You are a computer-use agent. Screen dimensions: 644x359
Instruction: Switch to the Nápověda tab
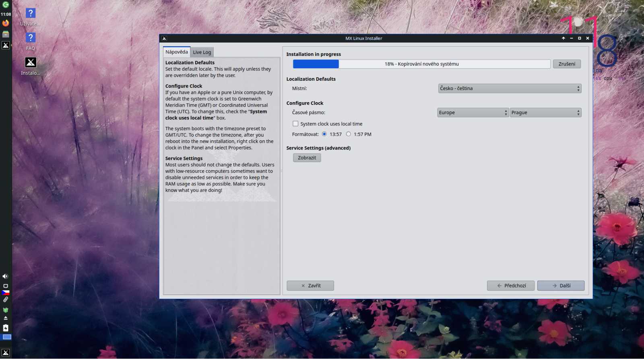tap(177, 52)
